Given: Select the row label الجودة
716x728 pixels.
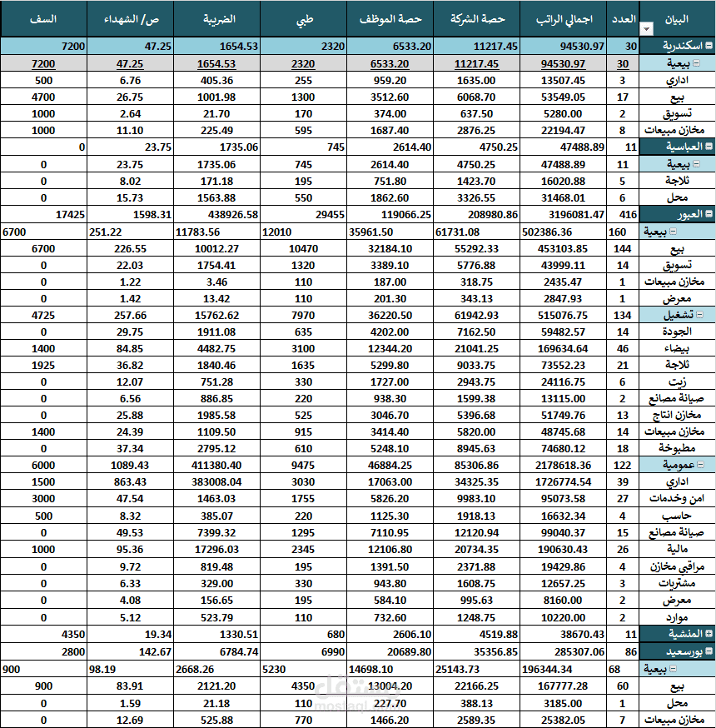Looking at the screenshot, I should [x=677, y=332].
